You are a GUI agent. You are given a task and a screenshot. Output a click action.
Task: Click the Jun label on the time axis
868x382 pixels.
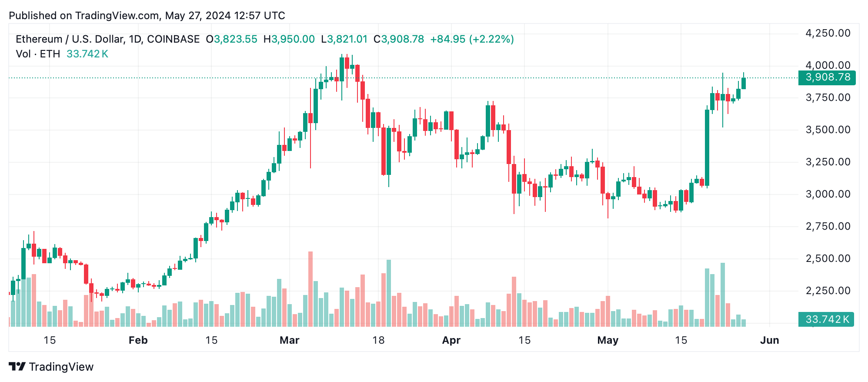769,340
